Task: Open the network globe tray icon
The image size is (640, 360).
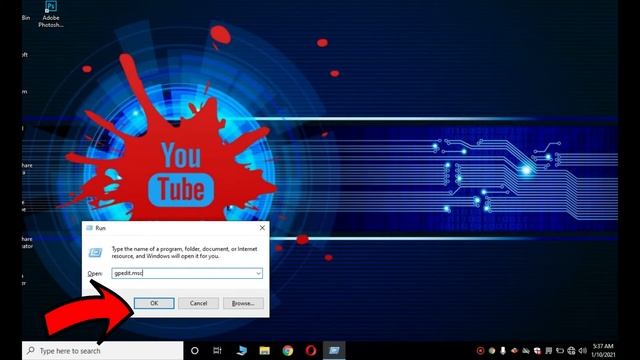Action: tap(571, 351)
